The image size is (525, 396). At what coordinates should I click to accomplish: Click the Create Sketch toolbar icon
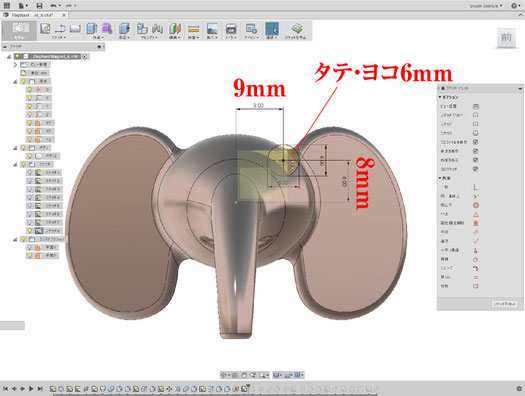tap(45, 28)
